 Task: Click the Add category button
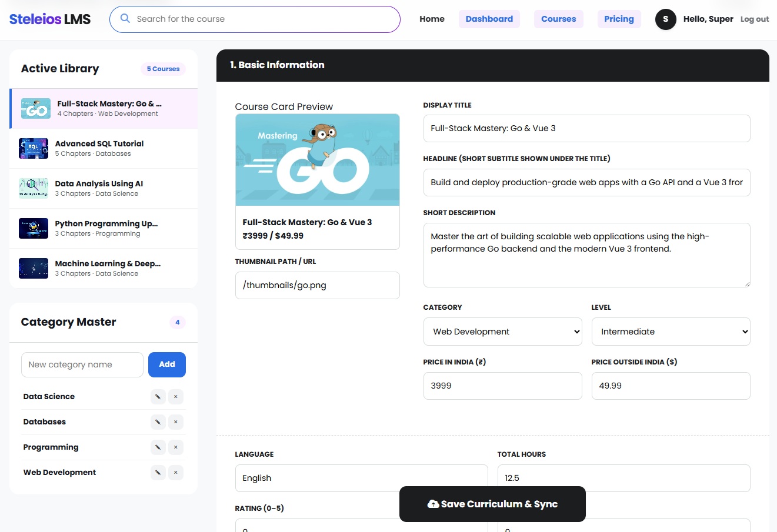[167, 364]
